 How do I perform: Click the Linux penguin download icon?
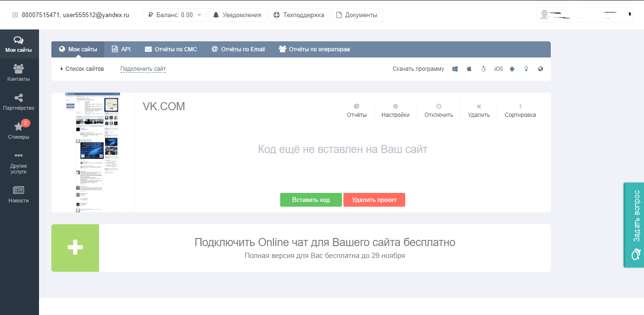click(x=483, y=69)
